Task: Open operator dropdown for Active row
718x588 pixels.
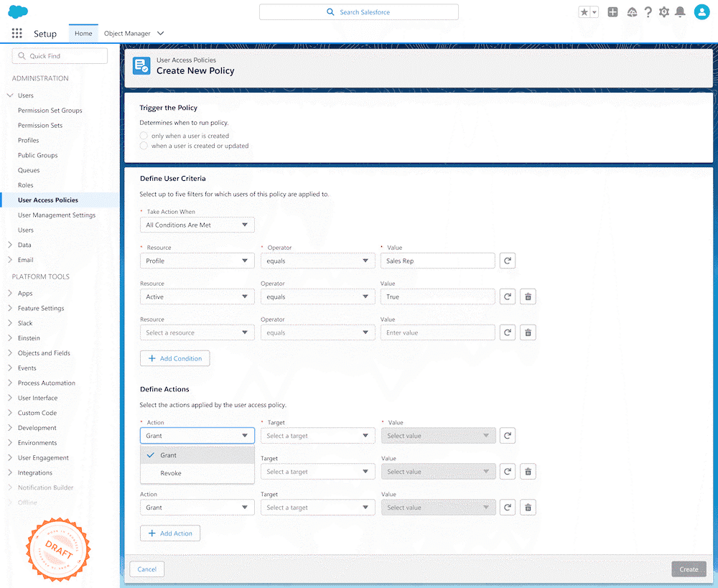Action: [x=318, y=297]
